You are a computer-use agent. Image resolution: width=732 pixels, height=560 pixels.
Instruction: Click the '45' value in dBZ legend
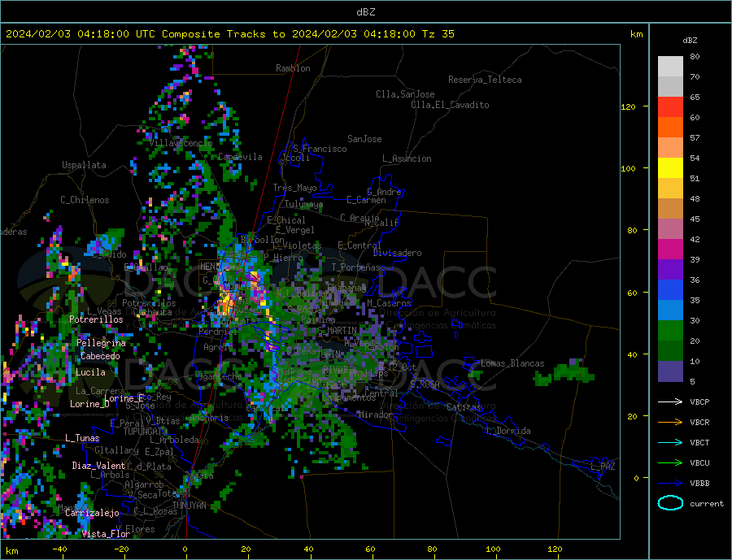(695, 219)
